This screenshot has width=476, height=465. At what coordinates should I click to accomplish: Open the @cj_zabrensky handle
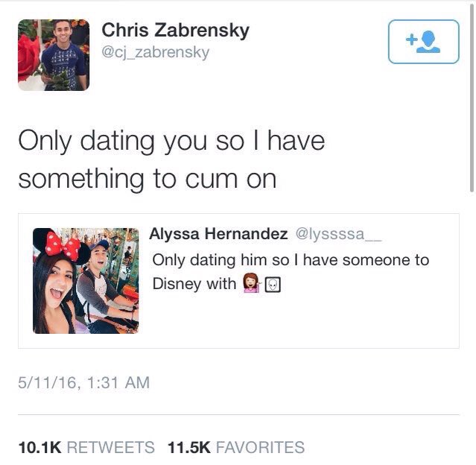(155, 52)
